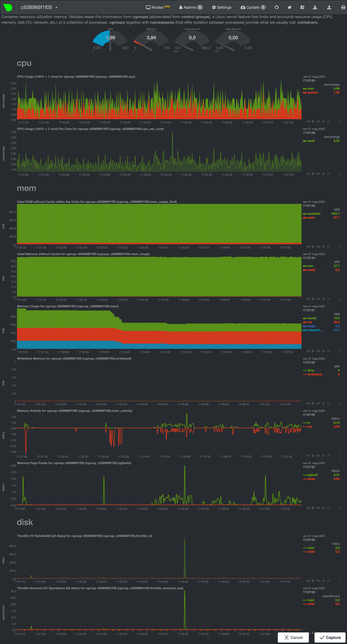Toggle the system dimension in CPU Usage legend
The height and width of the screenshot is (644, 347).
tap(313, 93)
